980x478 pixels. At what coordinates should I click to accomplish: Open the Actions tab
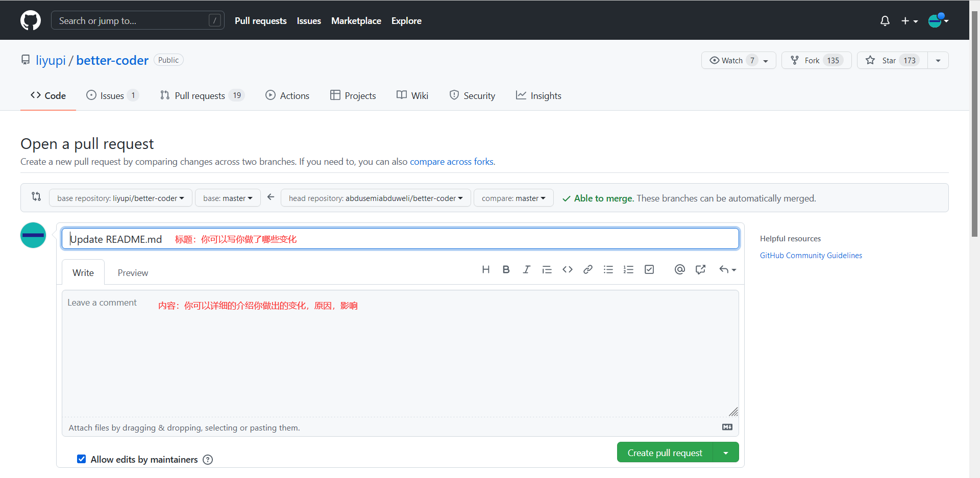287,95
